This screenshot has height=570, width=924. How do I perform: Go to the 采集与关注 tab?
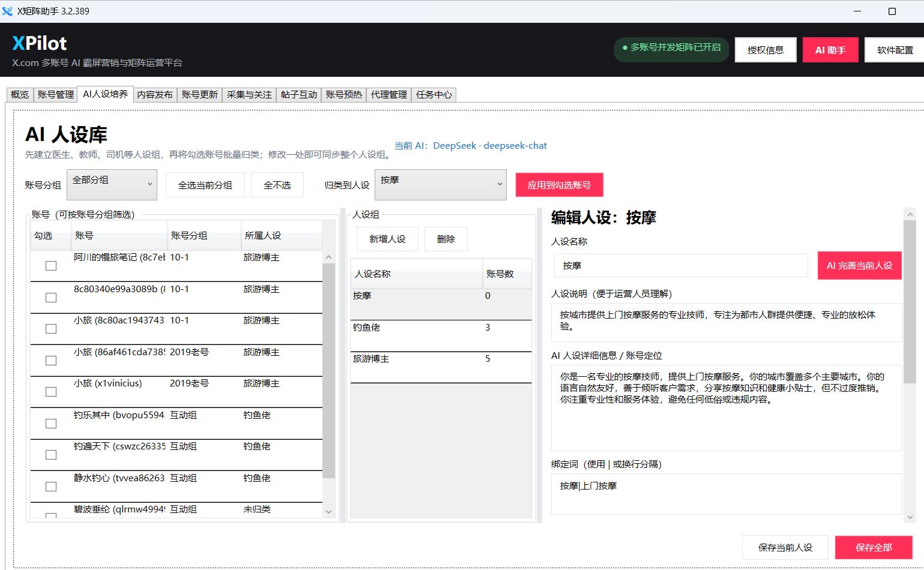click(249, 95)
